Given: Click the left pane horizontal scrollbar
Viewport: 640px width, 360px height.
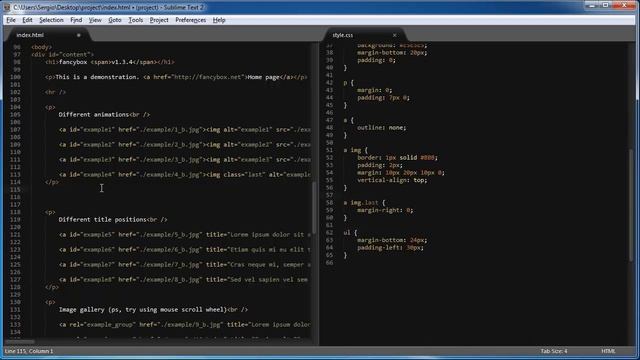Looking at the screenshot, I should [x=20, y=342].
